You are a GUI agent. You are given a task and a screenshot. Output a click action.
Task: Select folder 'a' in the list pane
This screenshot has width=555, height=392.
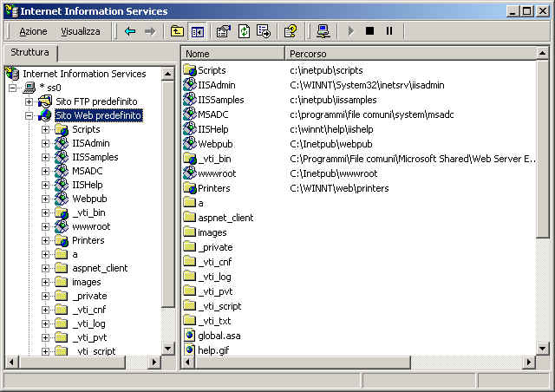200,203
